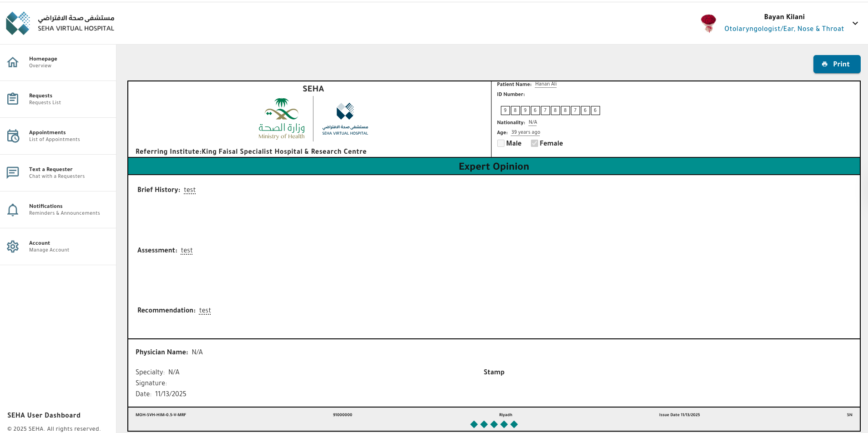Open the Notifications bell icon

[13, 210]
